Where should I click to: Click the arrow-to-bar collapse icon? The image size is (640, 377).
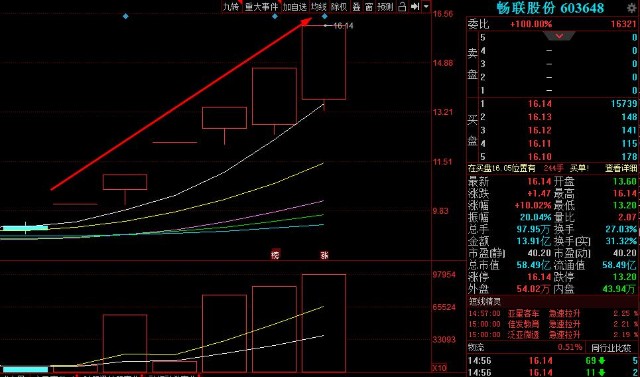(x=415, y=7)
